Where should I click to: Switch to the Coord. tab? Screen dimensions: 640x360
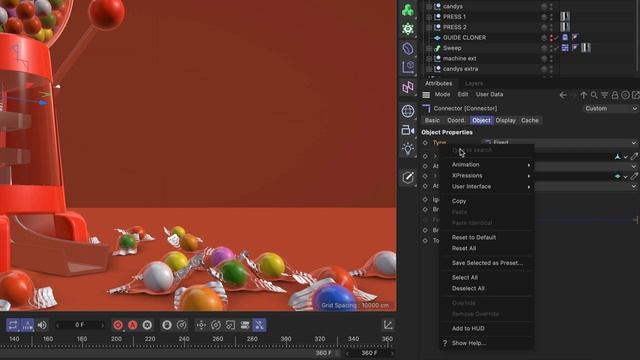click(456, 120)
